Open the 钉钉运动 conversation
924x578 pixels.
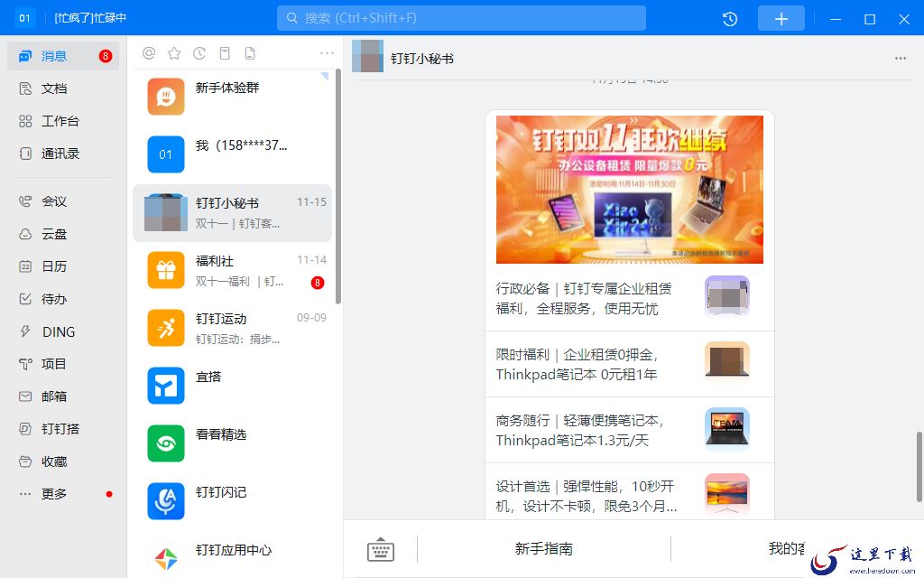click(233, 328)
